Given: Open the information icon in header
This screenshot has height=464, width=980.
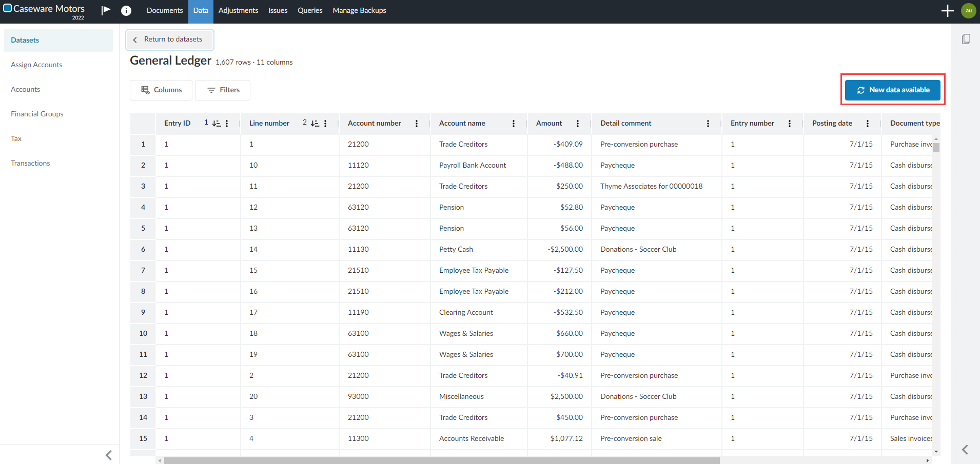Looking at the screenshot, I should 126,11.
